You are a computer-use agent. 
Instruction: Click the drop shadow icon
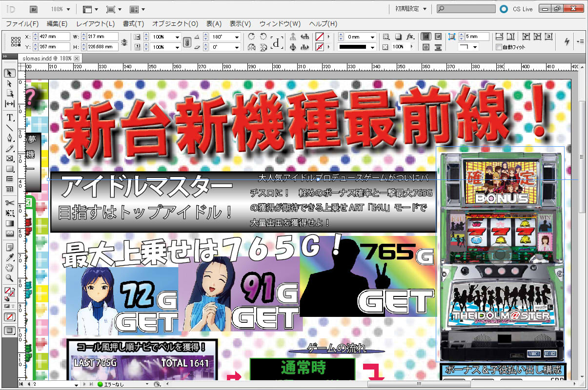398,37
